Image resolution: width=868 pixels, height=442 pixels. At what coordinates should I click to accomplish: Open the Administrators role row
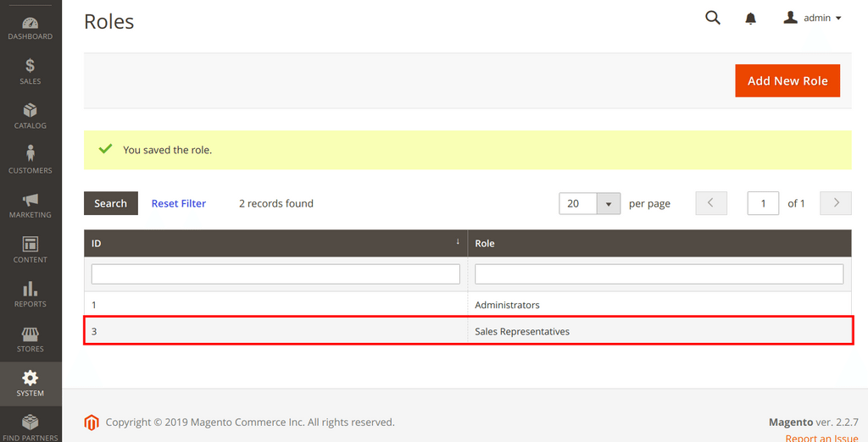(x=468, y=305)
